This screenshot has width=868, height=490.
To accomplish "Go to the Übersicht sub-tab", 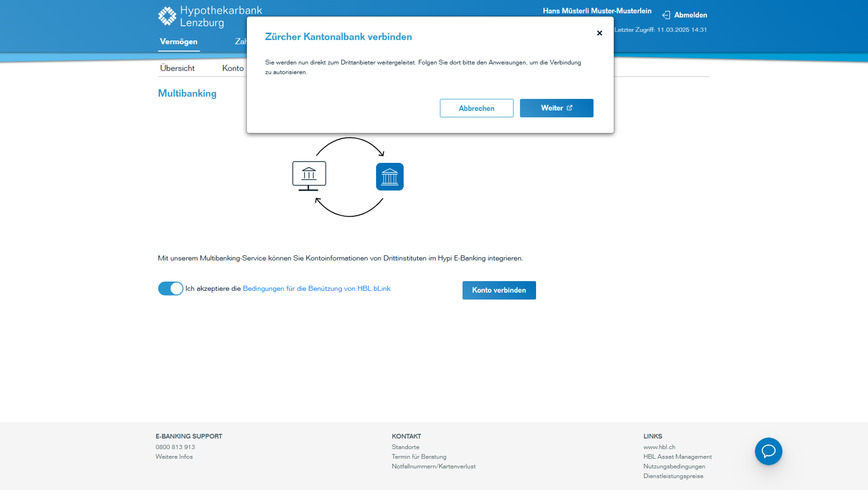I will 177,68.
